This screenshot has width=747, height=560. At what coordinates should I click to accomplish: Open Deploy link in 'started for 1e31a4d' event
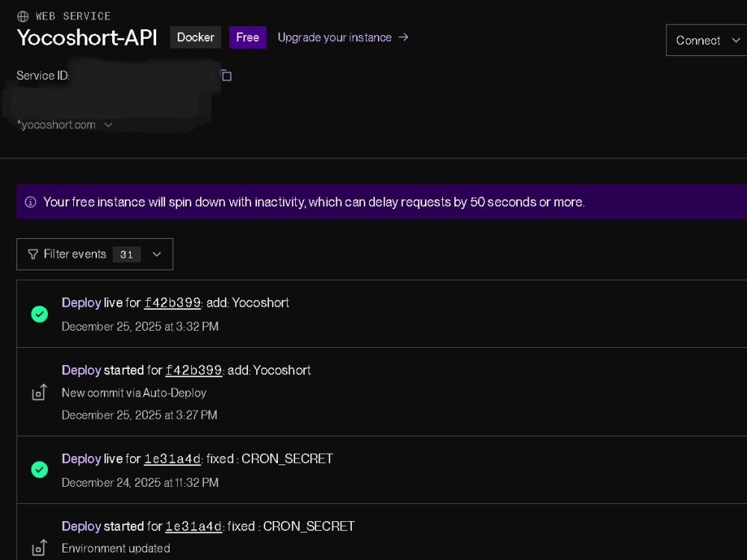pyautogui.click(x=81, y=526)
